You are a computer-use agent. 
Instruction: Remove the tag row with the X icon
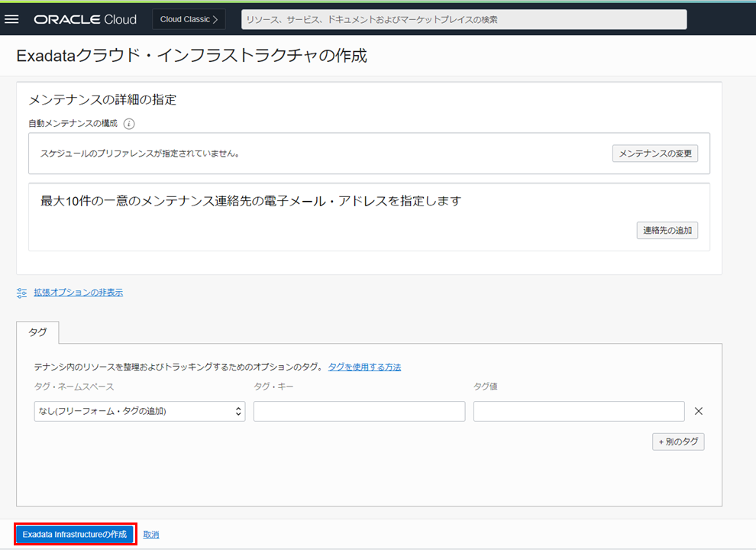click(x=698, y=411)
